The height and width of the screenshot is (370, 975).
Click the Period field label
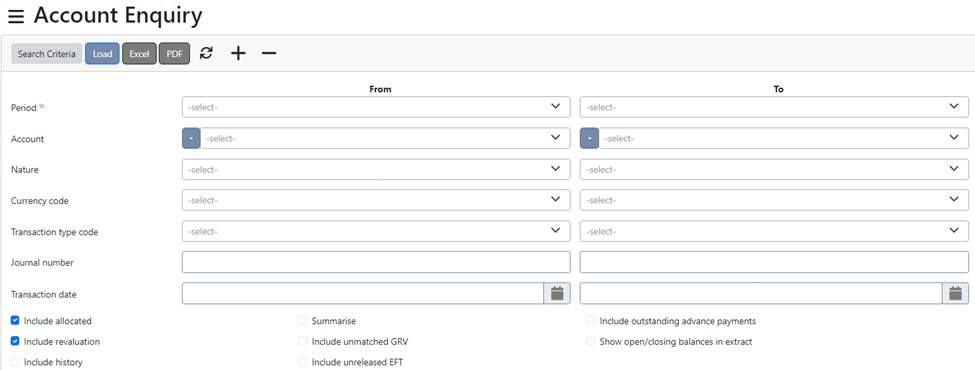tap(24, 108)
